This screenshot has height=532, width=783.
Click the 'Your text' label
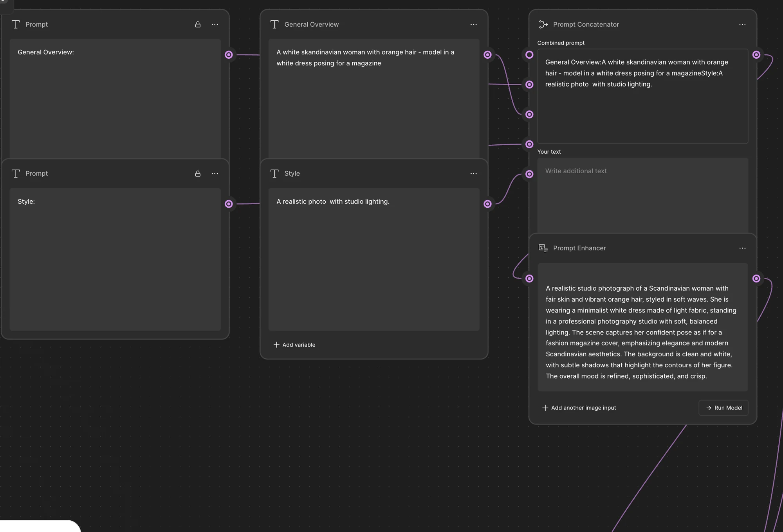tap(549, 152)
